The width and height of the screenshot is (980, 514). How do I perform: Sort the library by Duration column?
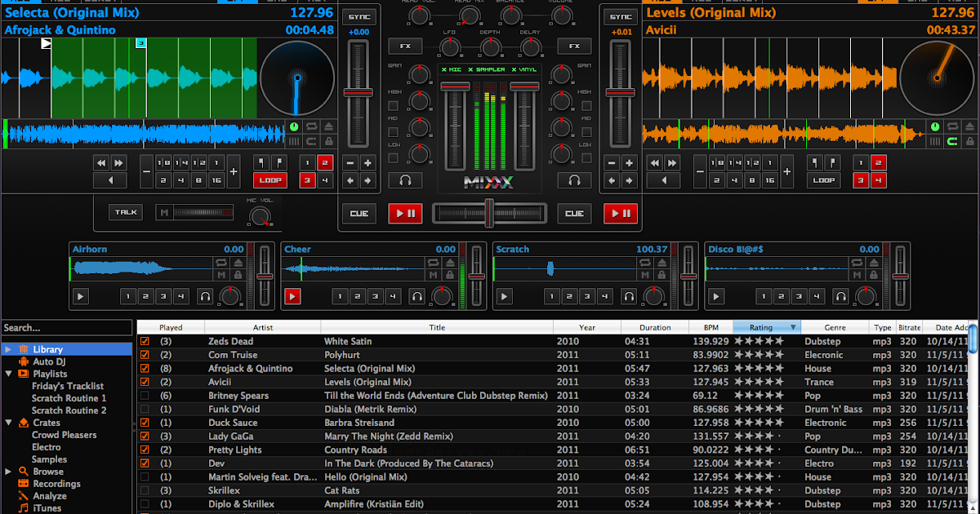coord(655,327)
